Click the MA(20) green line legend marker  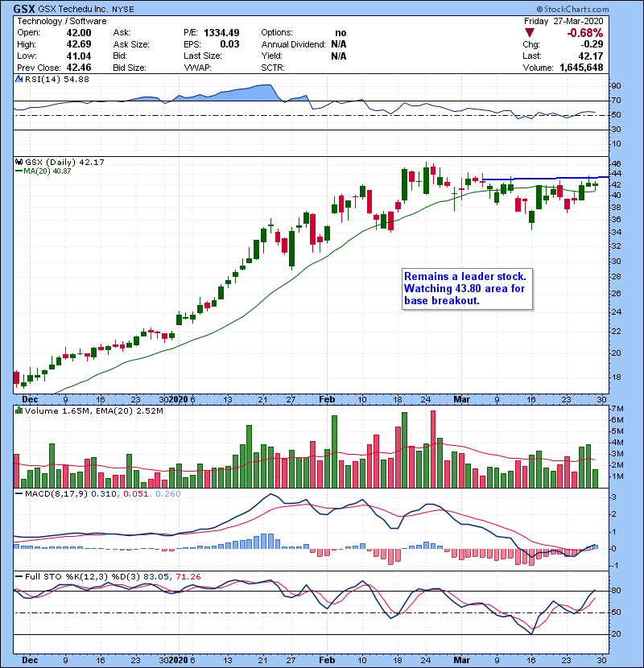click(x=19, y=171)
